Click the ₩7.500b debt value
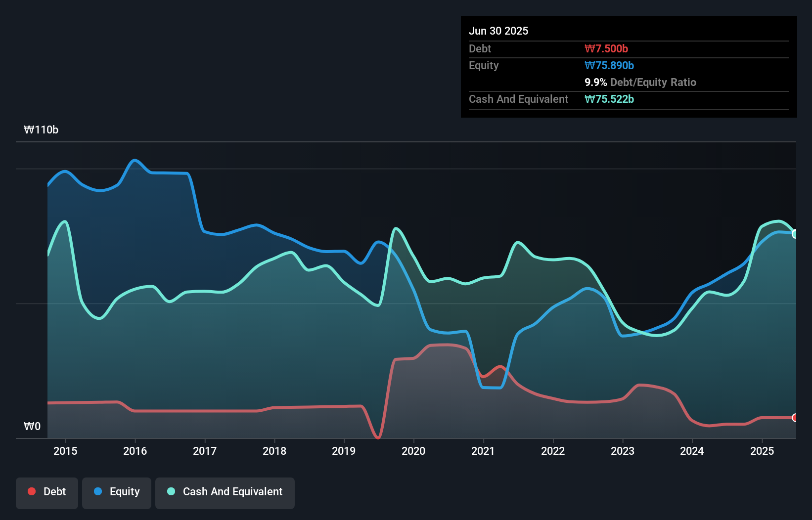The image size is (812, 520). 606,48
